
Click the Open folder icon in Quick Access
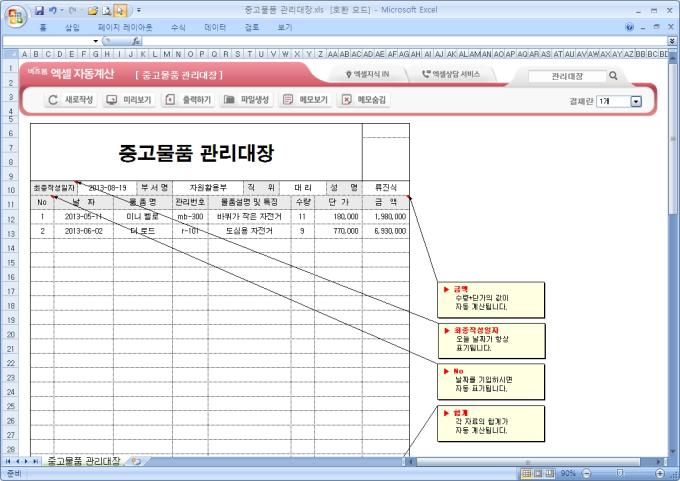pyautogui.click(x=92, y=11)
